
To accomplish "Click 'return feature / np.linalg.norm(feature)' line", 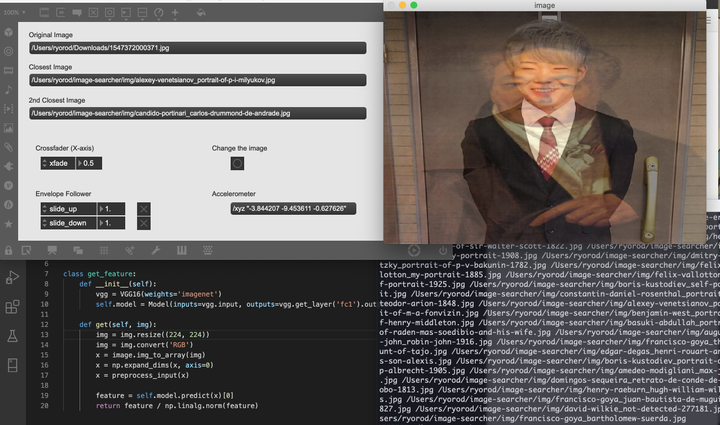I will click(x=177, y=406).
